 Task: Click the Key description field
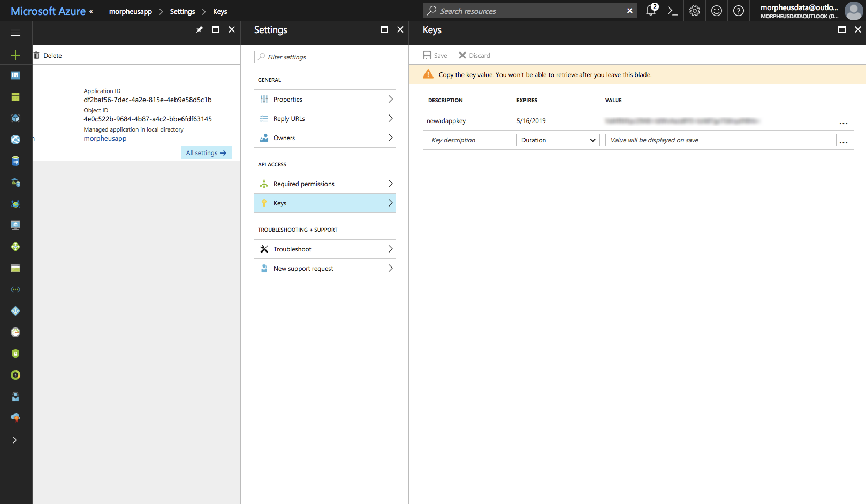point(469,140)
